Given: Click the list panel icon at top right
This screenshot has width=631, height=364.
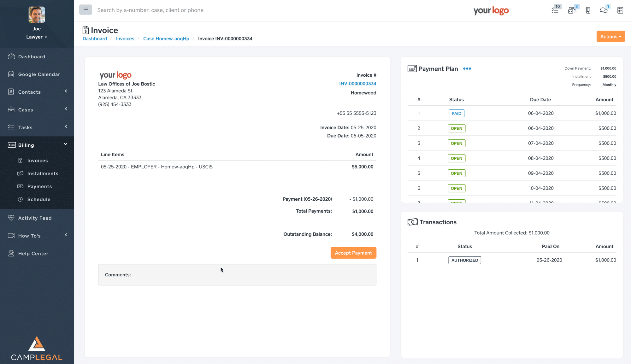Looking at the screenshot, I should (620, 10).
